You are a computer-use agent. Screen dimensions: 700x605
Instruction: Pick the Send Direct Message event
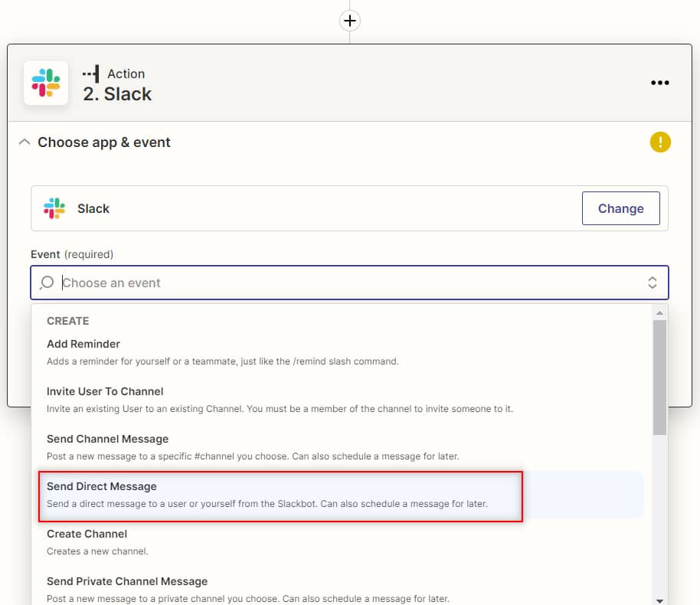coord(102,486)
